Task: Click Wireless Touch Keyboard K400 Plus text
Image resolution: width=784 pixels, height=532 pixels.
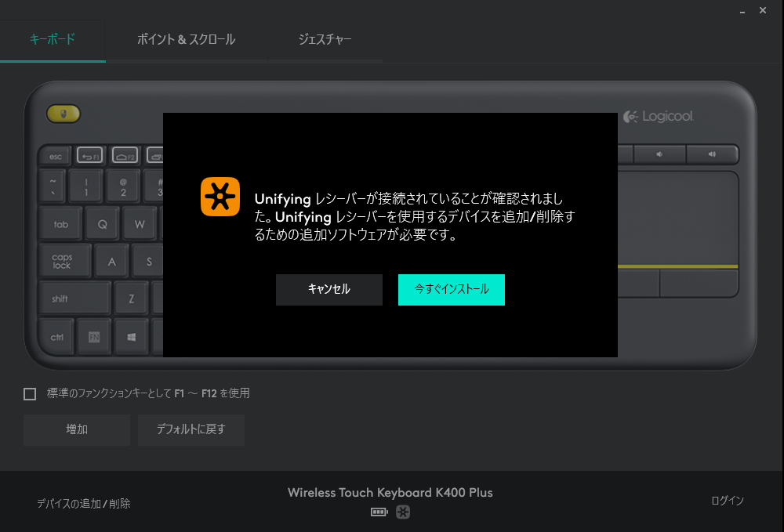Action: 390,493
